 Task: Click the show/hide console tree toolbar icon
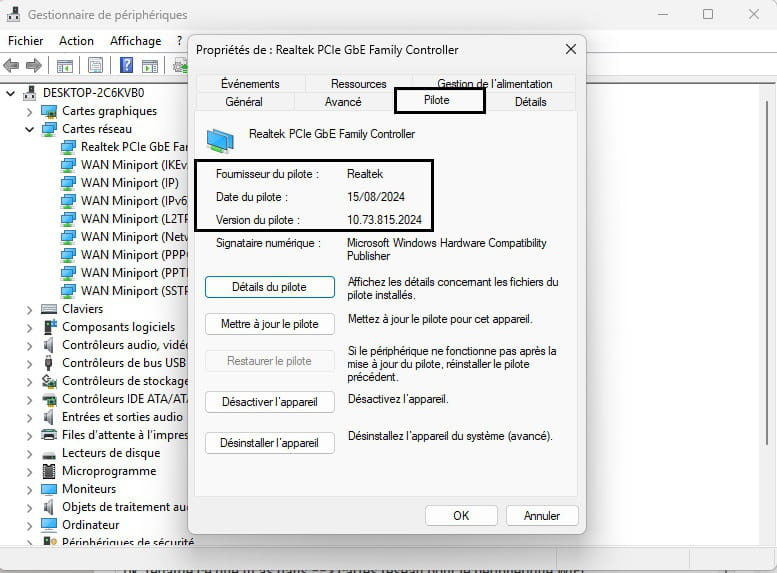[64, 65]
